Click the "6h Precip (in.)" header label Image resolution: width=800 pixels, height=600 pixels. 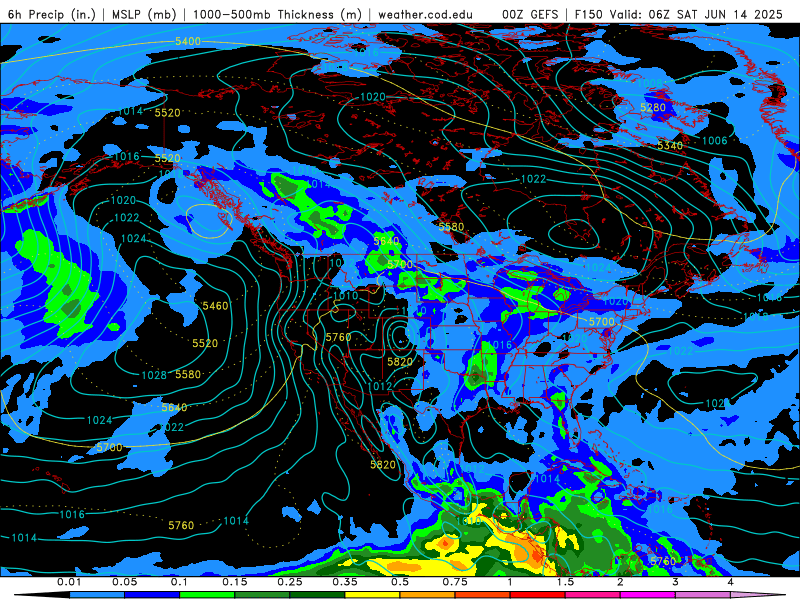(x=52, y=14)
